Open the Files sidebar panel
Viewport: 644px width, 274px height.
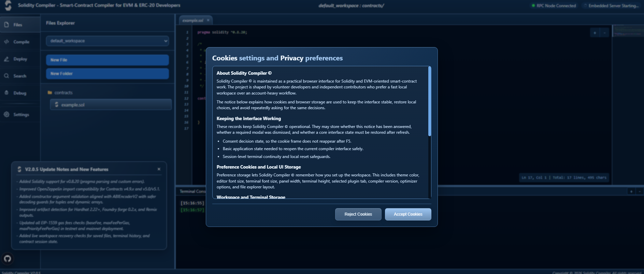click(x=20, y=25)
